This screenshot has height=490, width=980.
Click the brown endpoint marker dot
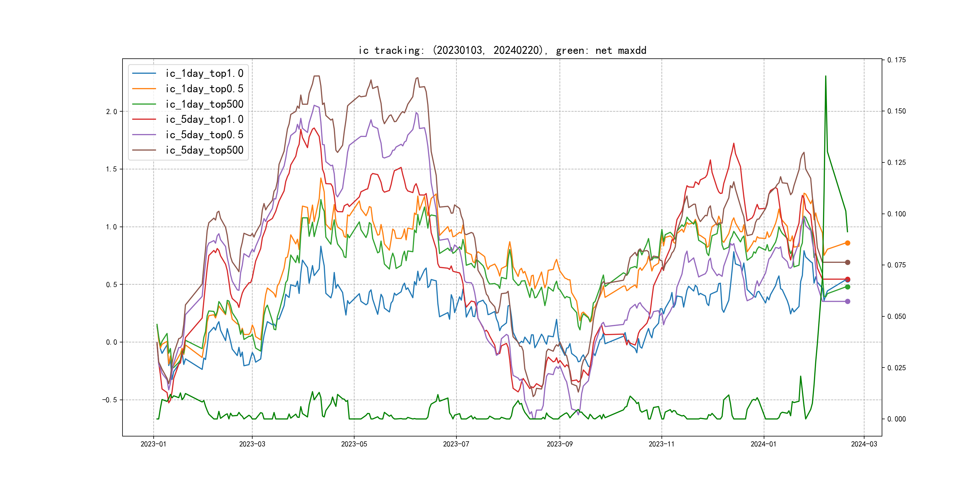tap(848, 263)
